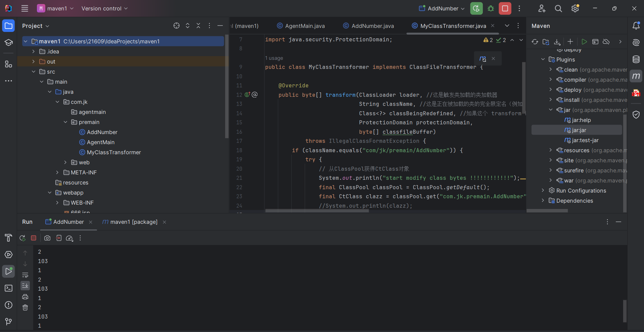Open the Learn tool window icon

[x=8, y=43]
